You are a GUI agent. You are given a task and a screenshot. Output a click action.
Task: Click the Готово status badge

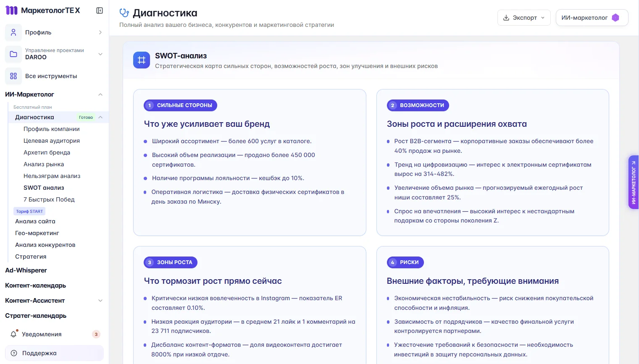coord(86,117)
